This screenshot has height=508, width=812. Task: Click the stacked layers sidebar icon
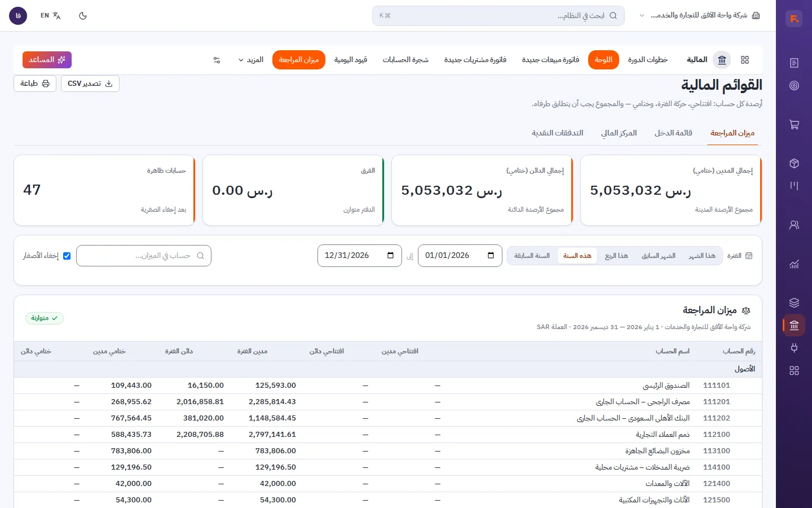(794, 303)
